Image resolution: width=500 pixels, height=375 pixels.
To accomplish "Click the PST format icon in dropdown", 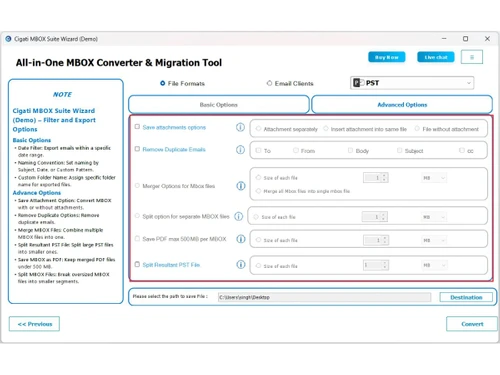I will (358, 83).
